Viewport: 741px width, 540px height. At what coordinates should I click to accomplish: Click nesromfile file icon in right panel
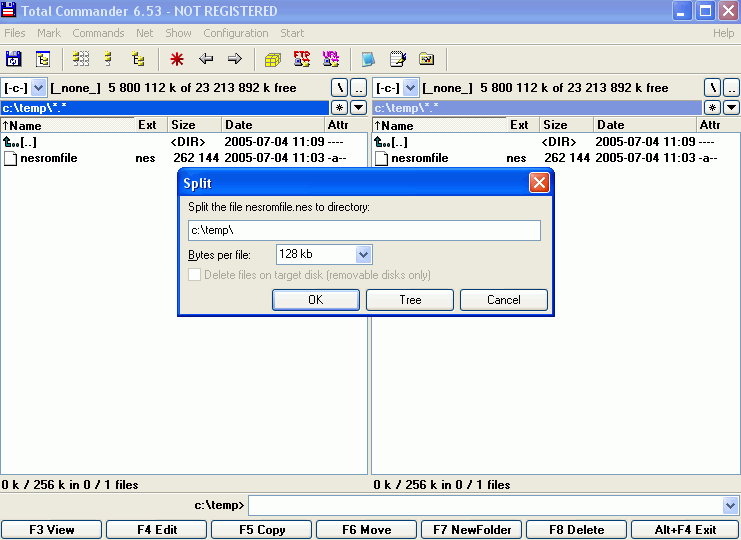click(381, 158)
